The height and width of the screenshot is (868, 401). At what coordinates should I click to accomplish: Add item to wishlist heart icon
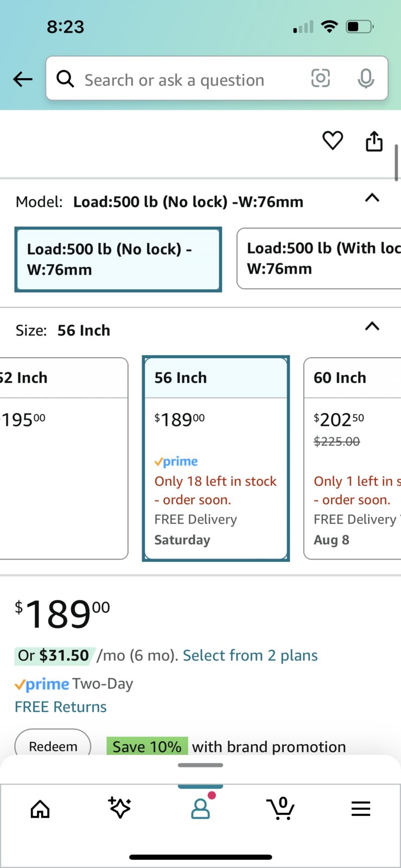(x=333, y=141)
